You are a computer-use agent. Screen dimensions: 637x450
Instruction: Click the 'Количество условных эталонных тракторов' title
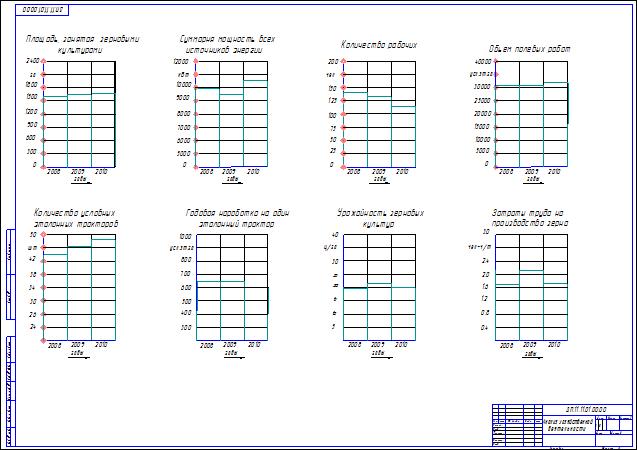(76, 218)
